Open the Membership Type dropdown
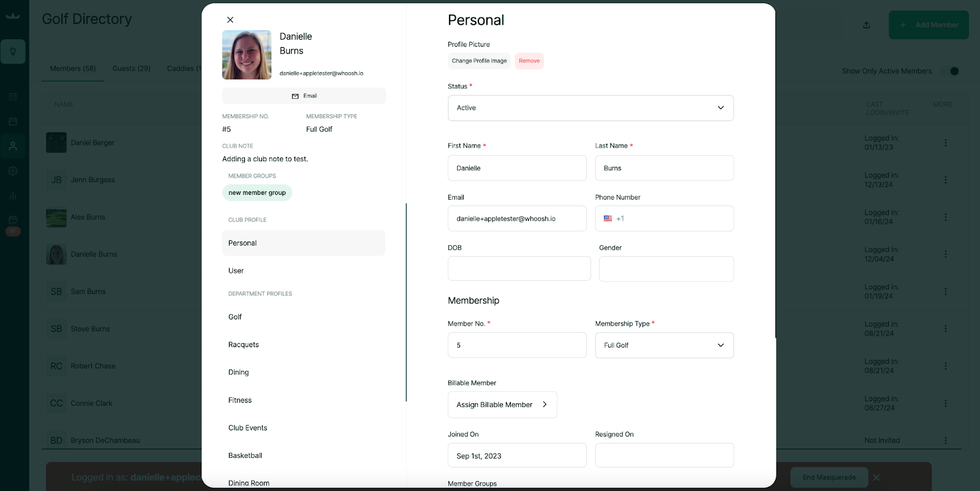 (664, 346)
